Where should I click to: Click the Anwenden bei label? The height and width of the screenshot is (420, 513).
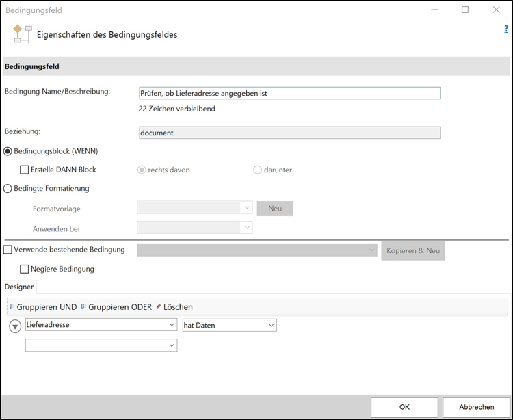click(x=56, y=229)
